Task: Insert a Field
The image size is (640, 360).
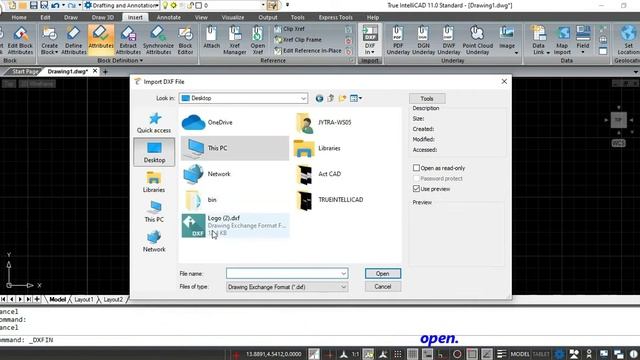Action: tap(583, 40)
